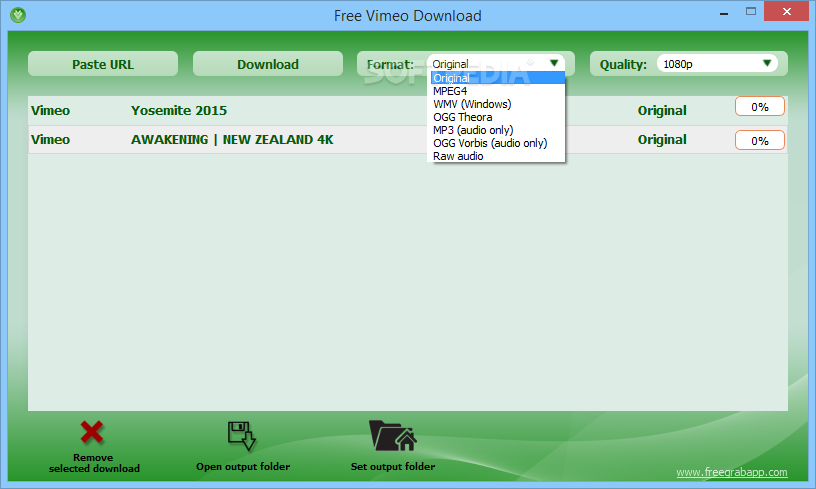Image resolution: width=816 pixels, height=489 pixels.
Task: Click the Remove selected download label
Action: point(94,463)
